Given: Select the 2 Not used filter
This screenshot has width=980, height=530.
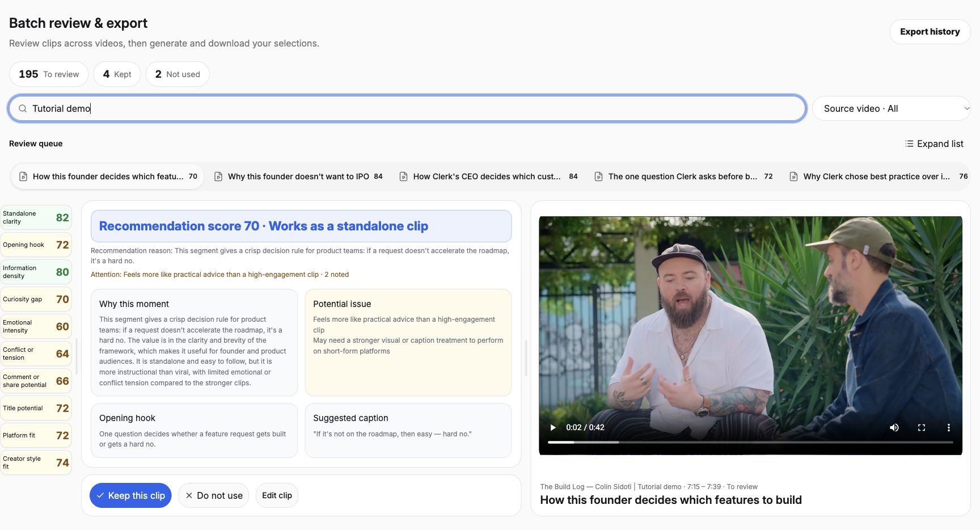Looking at the screenshot, I should [x=178, y=74].
